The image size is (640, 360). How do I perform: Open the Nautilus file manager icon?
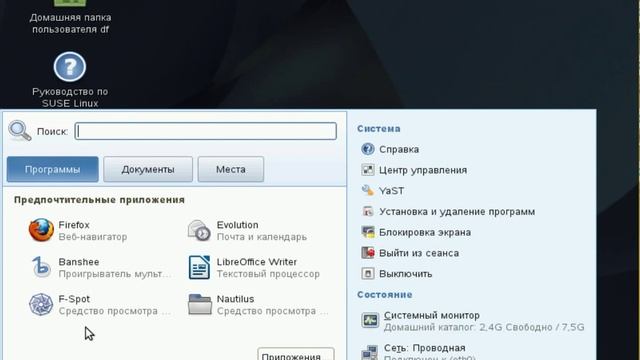point(200,304)
